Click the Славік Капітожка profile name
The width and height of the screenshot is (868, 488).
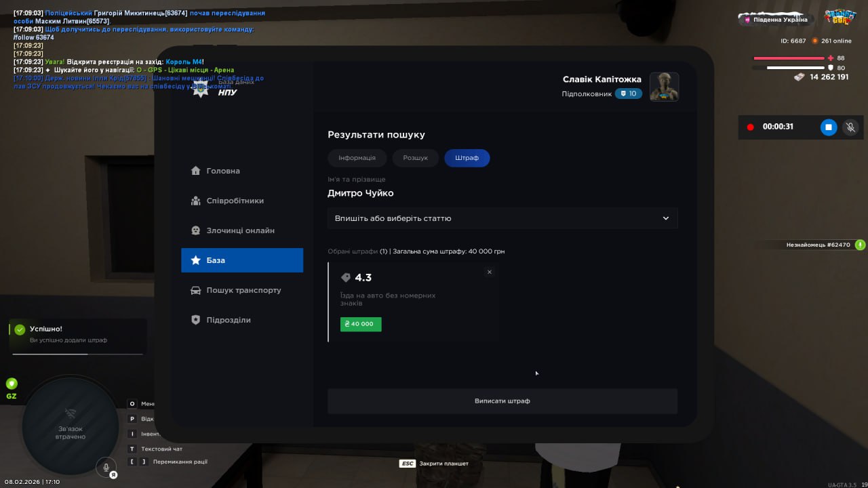click(x=602, y=79)
